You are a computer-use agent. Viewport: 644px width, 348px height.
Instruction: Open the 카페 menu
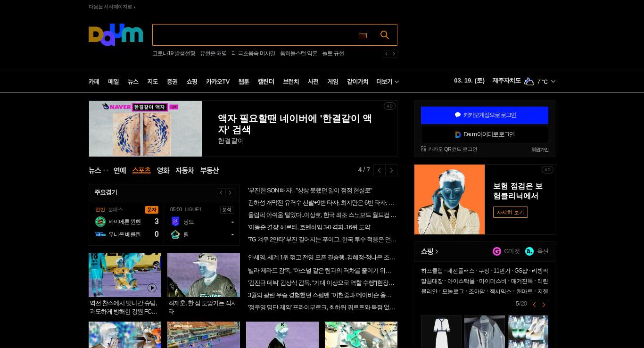pyautogui.click(x=94, y=82)
